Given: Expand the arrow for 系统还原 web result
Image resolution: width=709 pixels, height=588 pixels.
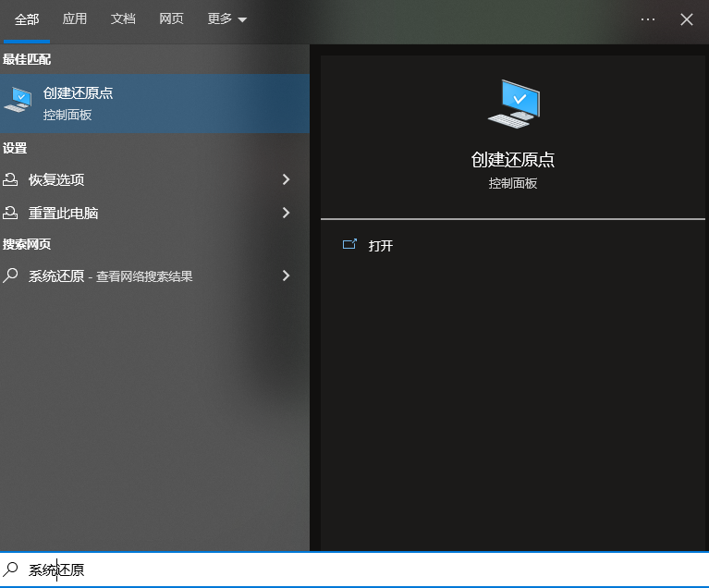Looking at the screenshot, I should (x=286, y=276).
